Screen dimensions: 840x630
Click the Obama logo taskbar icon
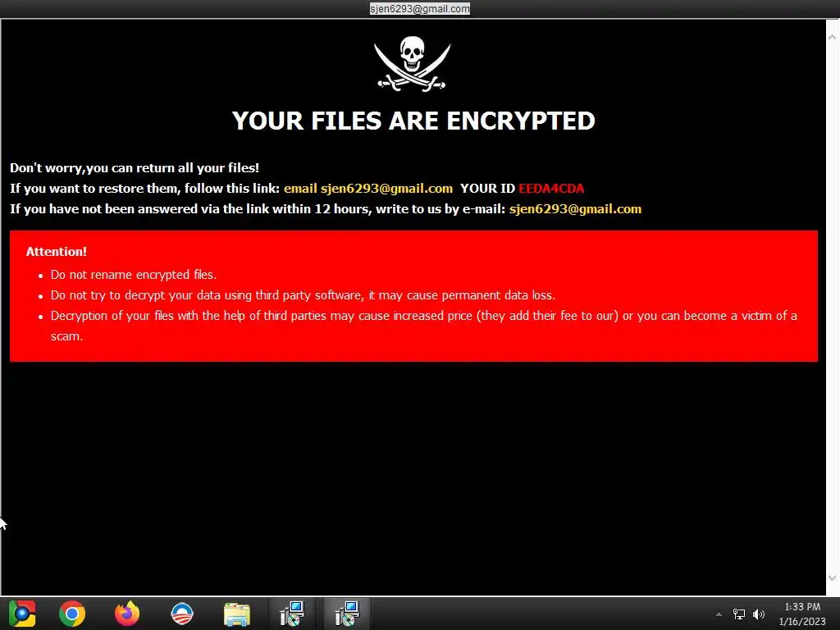(182, 614)
